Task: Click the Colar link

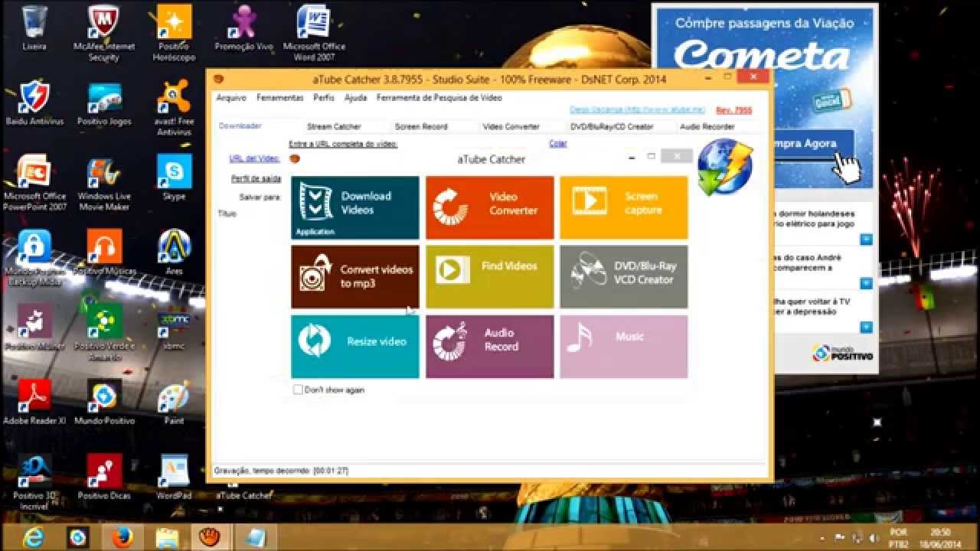Action: pos(558,144)
